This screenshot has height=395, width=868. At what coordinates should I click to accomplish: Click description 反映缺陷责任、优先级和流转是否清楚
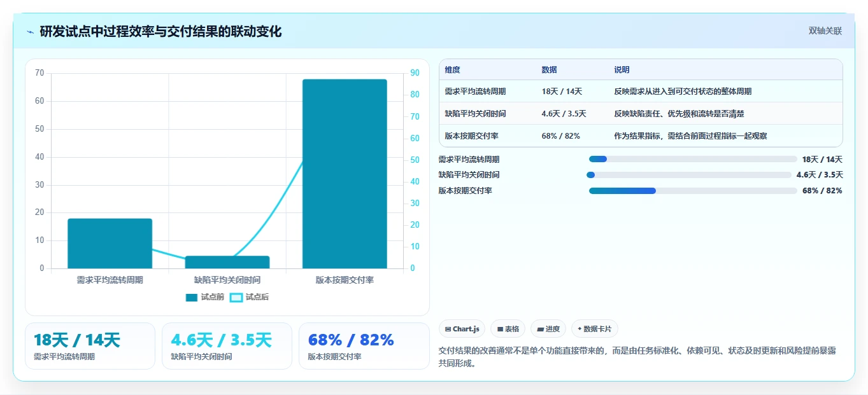pos(679,114)
